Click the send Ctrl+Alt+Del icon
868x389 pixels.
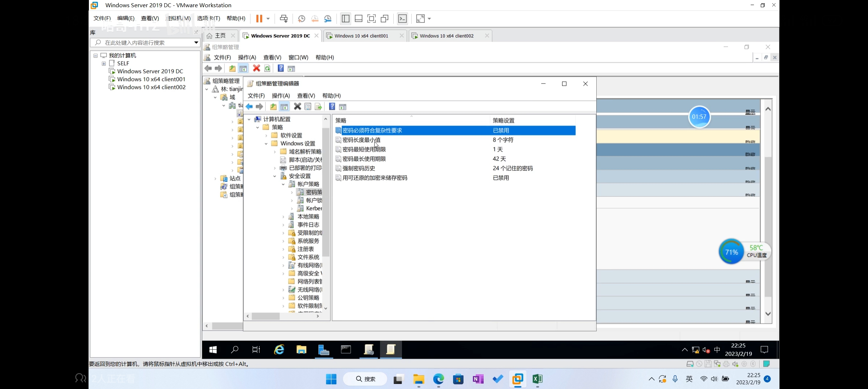[x=284, y=18]
